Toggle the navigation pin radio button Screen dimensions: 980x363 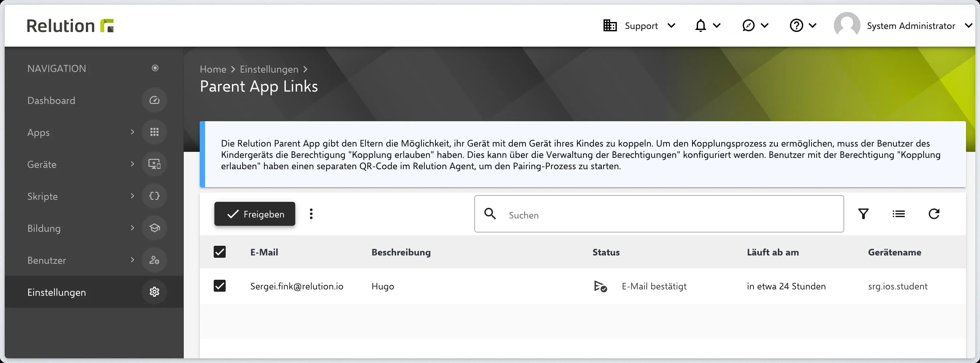[155, 68]
